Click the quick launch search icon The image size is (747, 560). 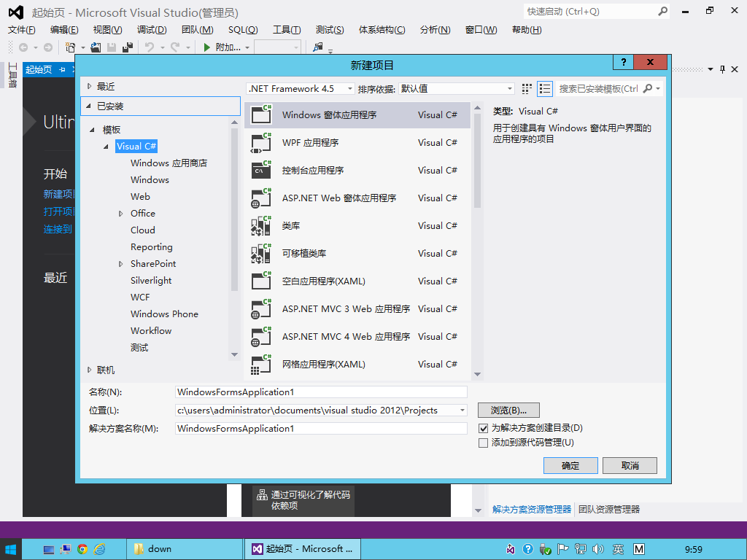(x=662, y=12)
